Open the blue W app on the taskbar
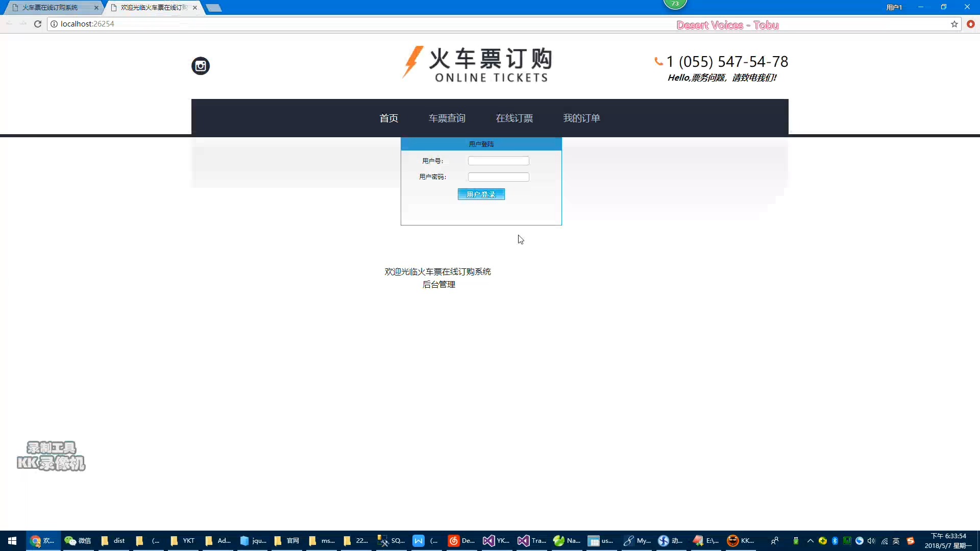This screenshot has width=980, height=551. pyautogui.click(x=425, y=541)
